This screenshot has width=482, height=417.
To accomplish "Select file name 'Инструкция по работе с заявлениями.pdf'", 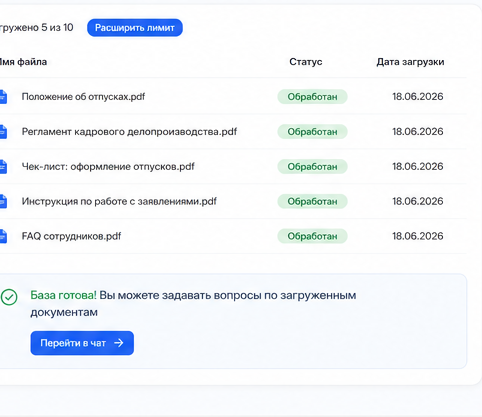I will pos(119,201).
